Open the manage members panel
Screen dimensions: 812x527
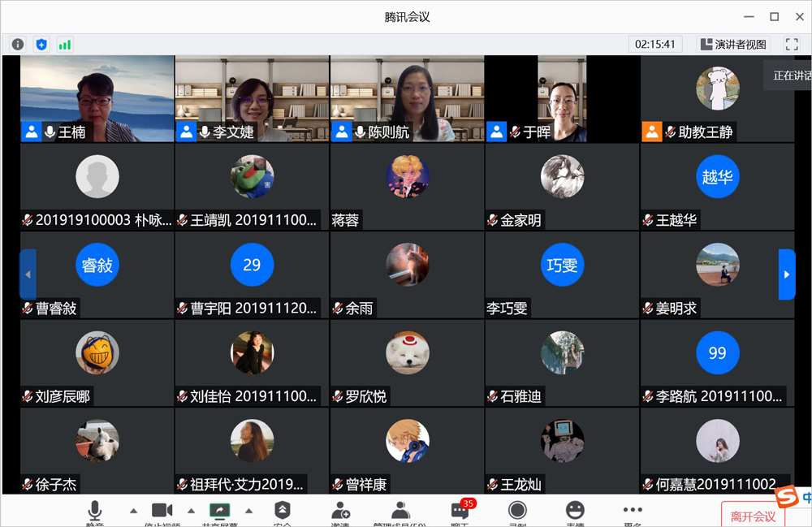[400, 512]
